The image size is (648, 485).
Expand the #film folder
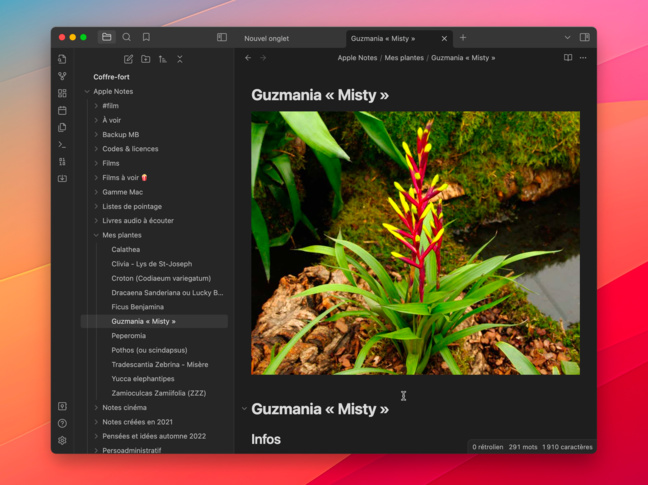(96, 106)
